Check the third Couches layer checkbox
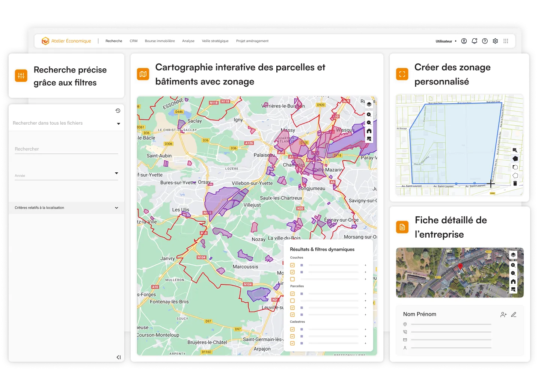The width and height of the screenshot is (538, 392). [292, 279]
